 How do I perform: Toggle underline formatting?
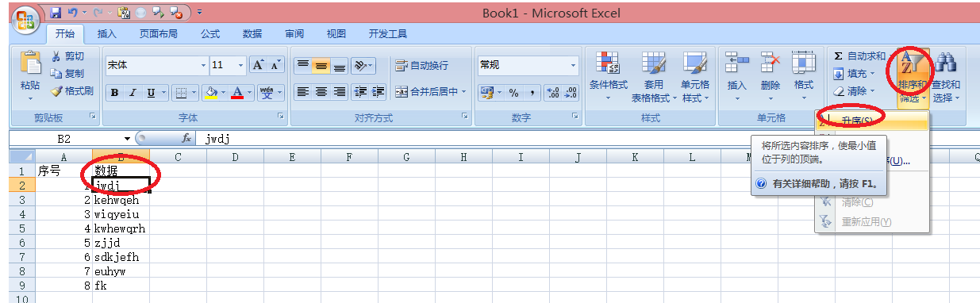151,93
